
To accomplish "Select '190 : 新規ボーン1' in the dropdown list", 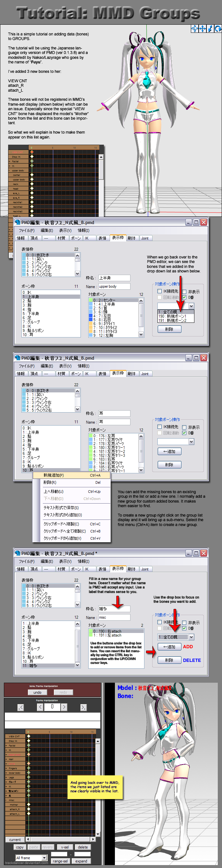I will 176,316.
